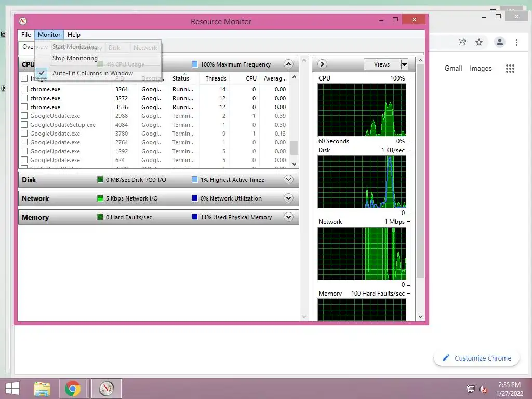Click the Hard Faults green legend square
This screenshot has width=532, height=399.
point(100,217)
